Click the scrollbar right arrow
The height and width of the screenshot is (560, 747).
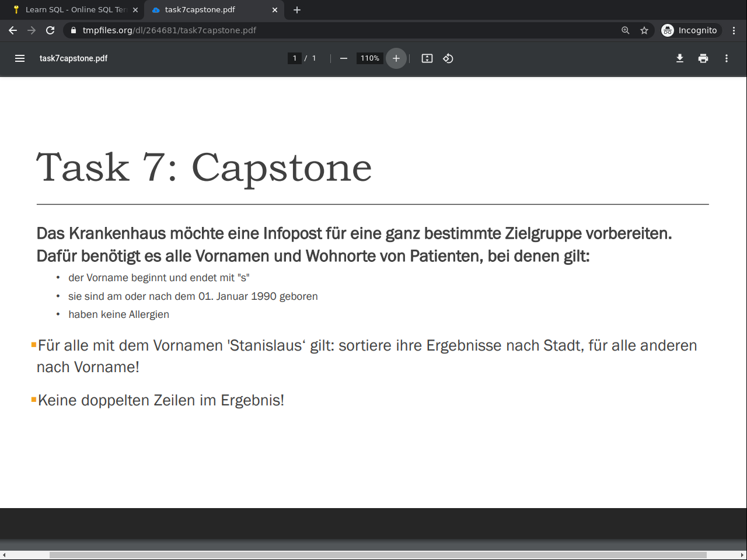(x=742, y=555)
